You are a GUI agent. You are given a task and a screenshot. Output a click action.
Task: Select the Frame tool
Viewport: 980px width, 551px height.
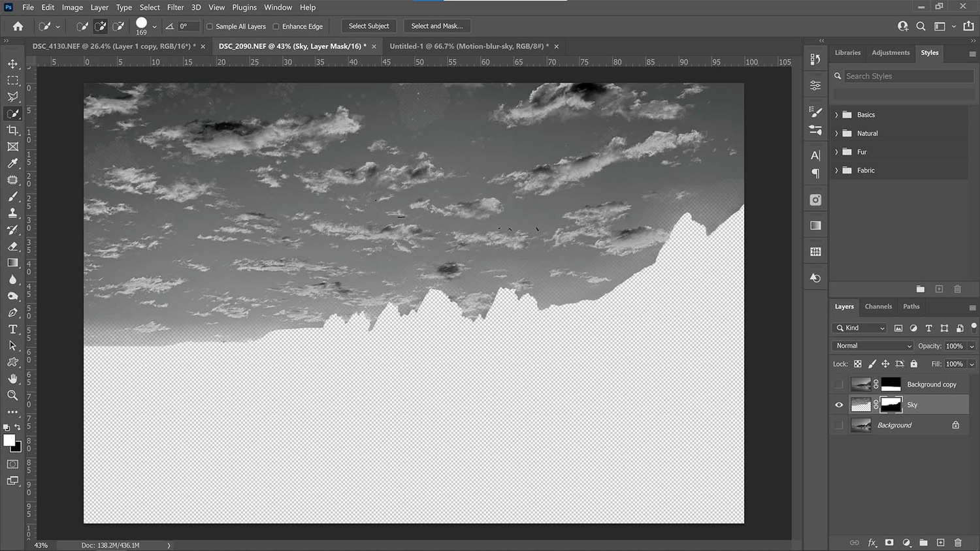[12, 147]
